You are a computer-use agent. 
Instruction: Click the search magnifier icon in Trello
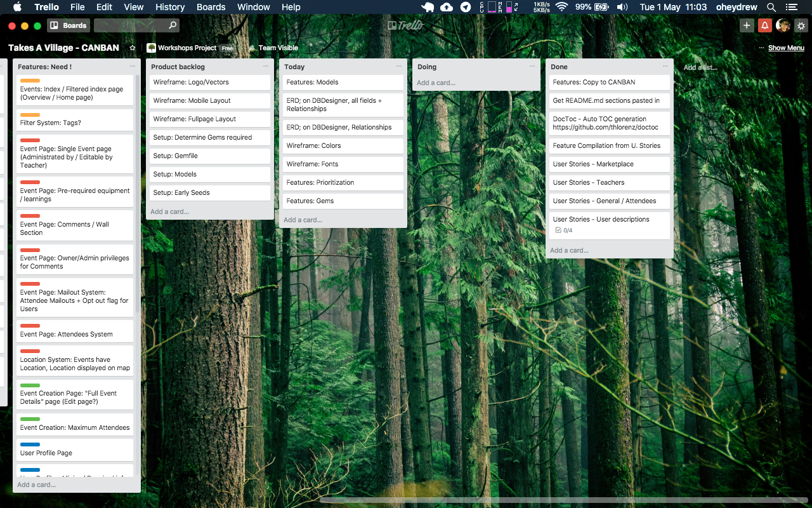[173, 25]
